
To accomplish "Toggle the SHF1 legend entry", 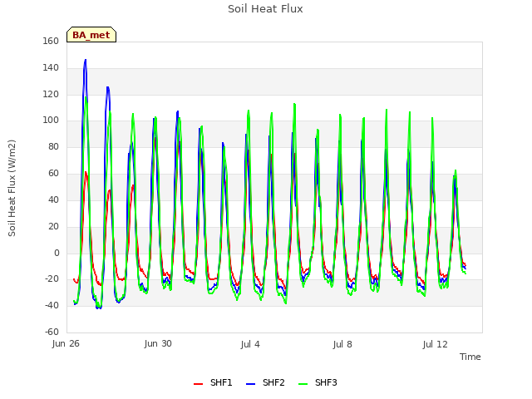I will click(213, 382).
